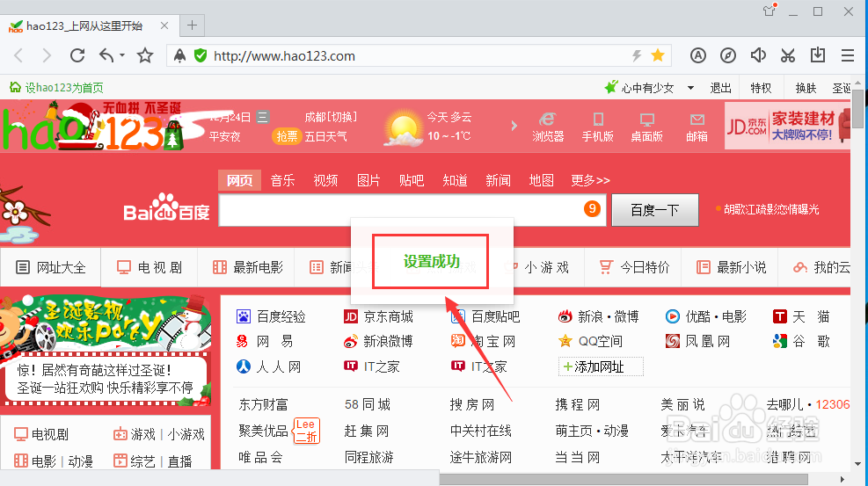Click the 浏览器 icon
Screen dimensions: 868x486
tap(548, 127)
